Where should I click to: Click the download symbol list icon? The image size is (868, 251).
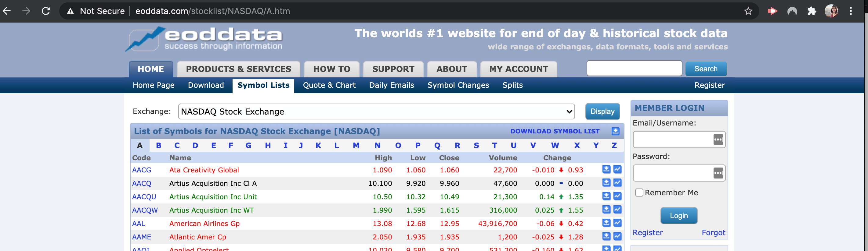[615, 131]
